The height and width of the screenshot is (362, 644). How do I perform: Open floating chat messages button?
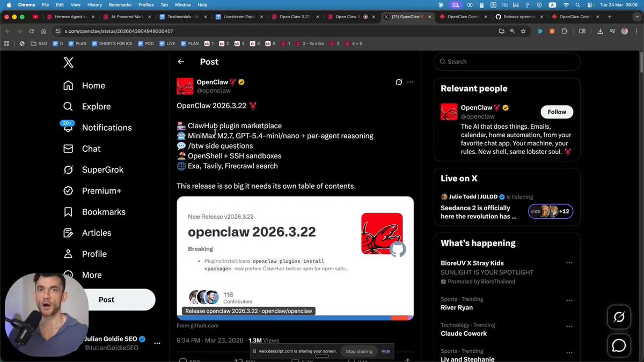point(619,345)
